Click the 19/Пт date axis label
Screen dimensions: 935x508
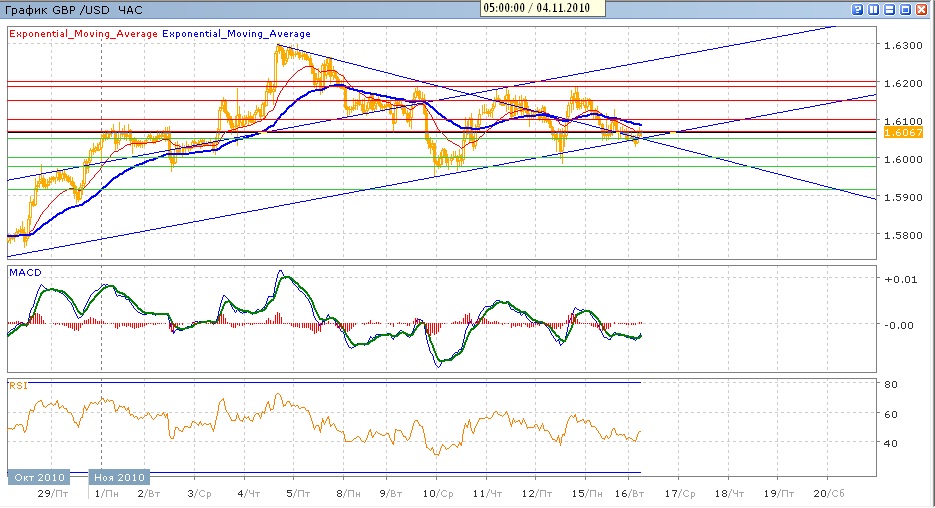(779, 494)
